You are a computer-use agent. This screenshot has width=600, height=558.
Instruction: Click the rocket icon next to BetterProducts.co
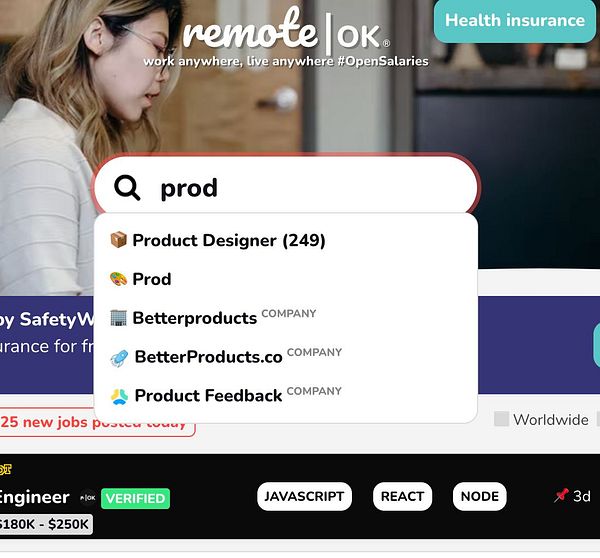coord(119,358)
